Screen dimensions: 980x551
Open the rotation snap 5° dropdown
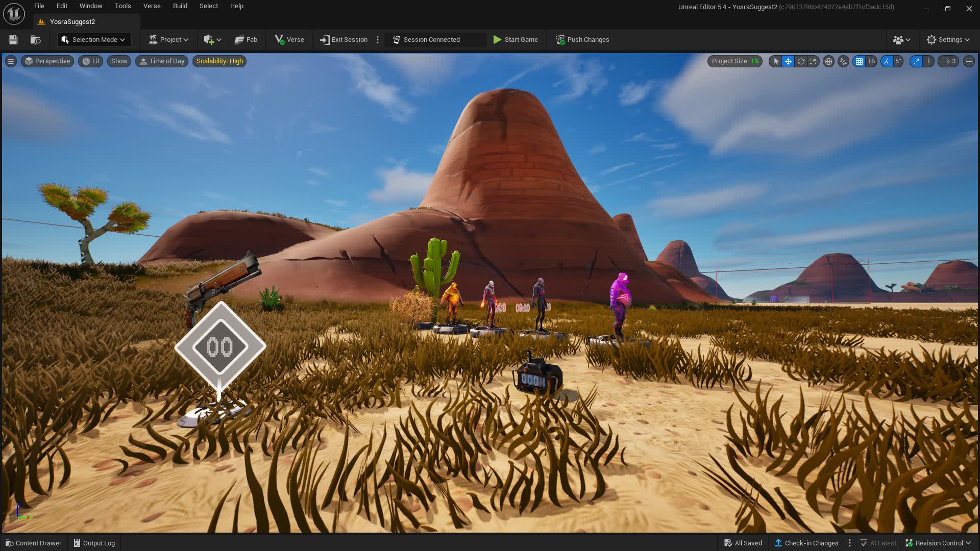pos(898,61)
